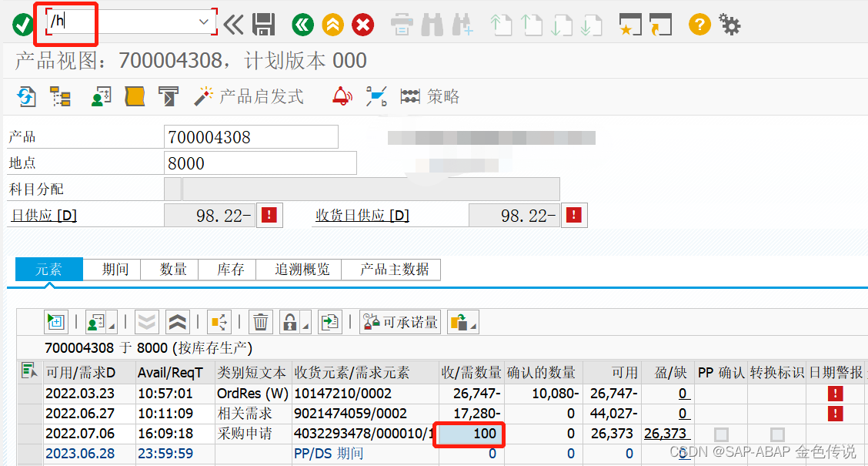
Task: Go to first page icon
Action: [x=501, y=25]
